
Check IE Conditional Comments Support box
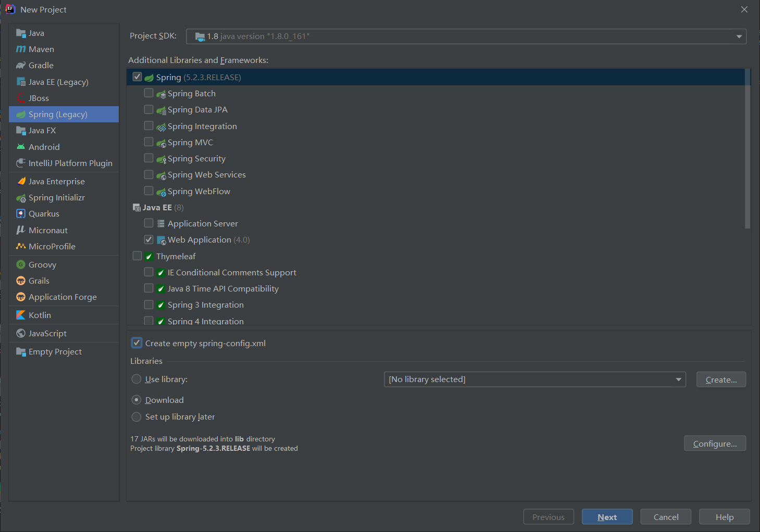149,272
